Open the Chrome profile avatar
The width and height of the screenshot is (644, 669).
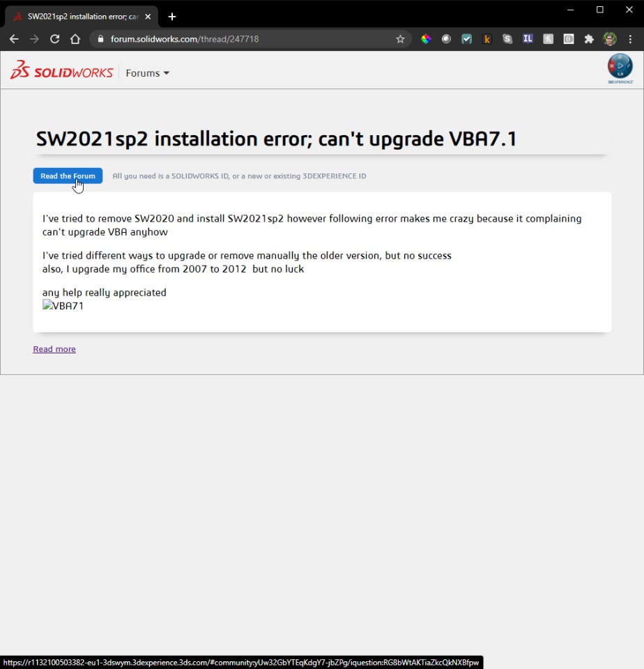(610, 39)
